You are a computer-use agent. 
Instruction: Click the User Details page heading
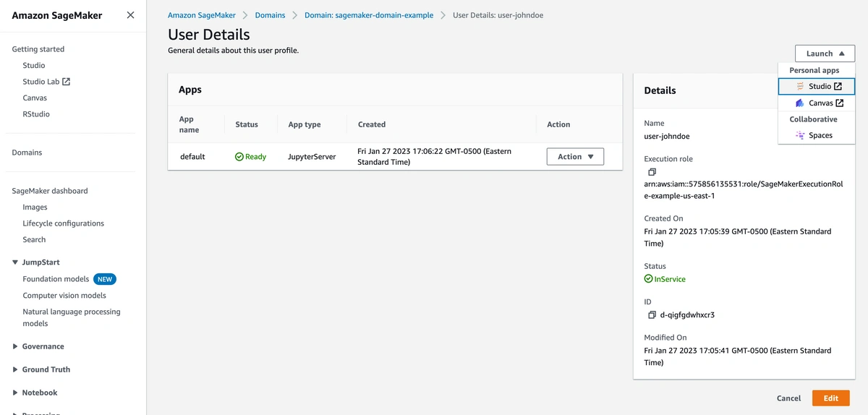point(209,34)
